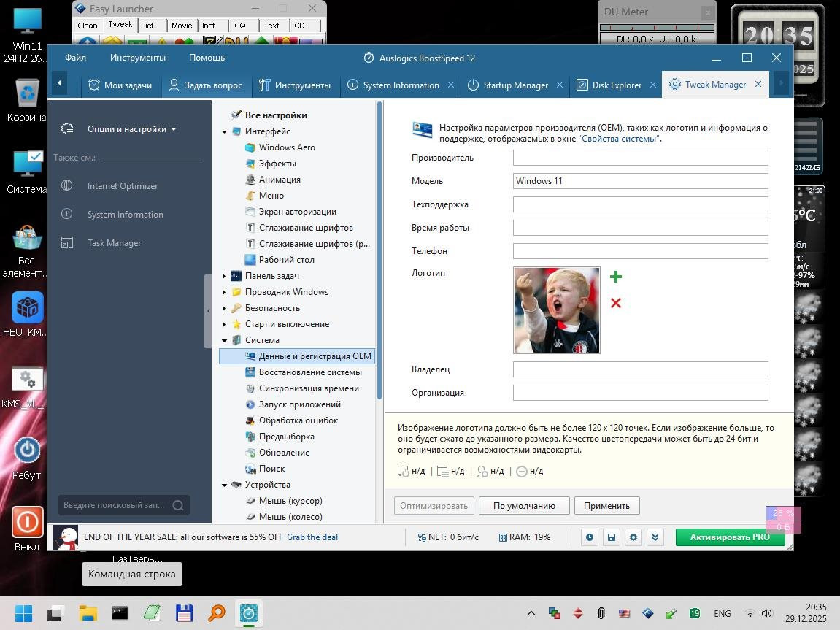Show hidden tray icons chevron
Viewport: 840px width, 630px height.
531,613
